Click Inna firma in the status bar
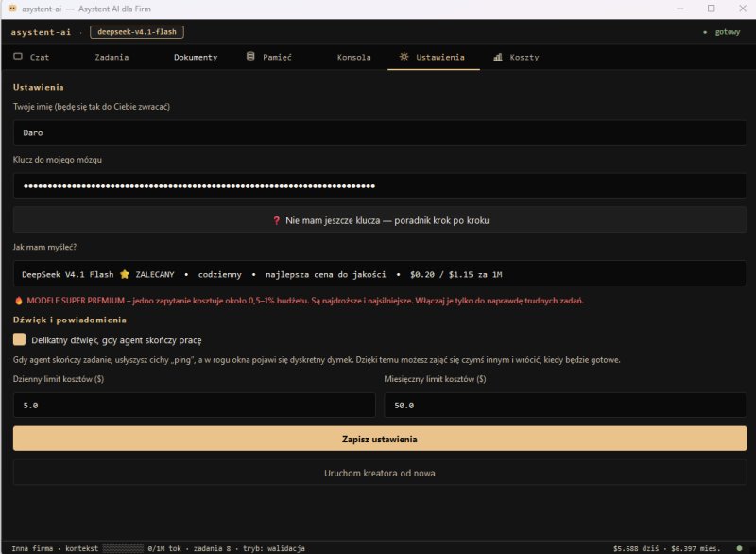Viewport: 756px width, 554px height. 32,548
